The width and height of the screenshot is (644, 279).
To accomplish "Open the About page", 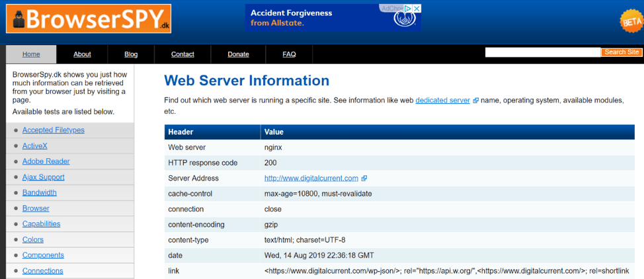I will [82, 54].
